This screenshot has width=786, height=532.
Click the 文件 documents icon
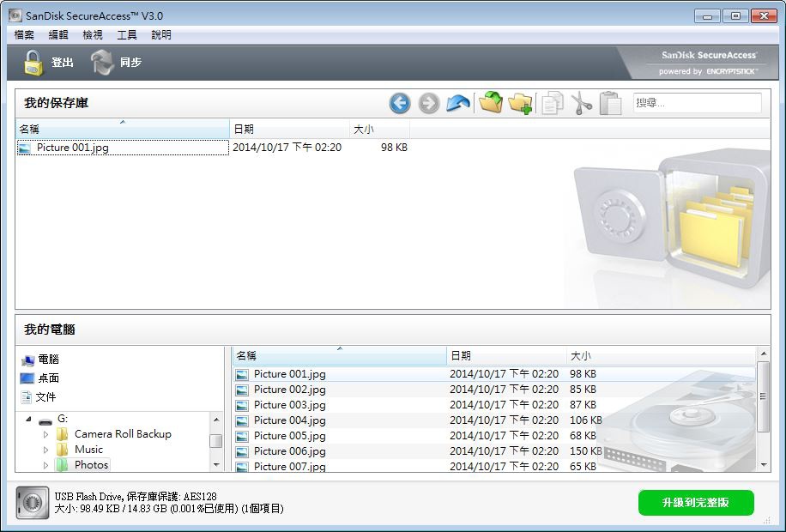point(27,397)
